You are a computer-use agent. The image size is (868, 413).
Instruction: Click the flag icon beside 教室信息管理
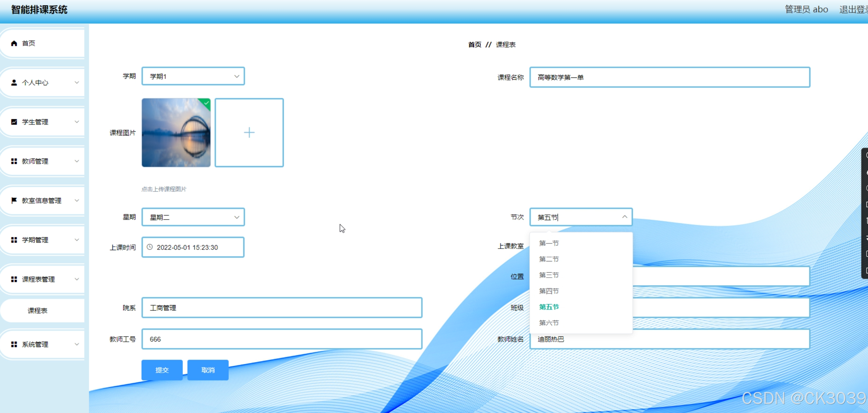pyautogui.click(x=14, y=200)
